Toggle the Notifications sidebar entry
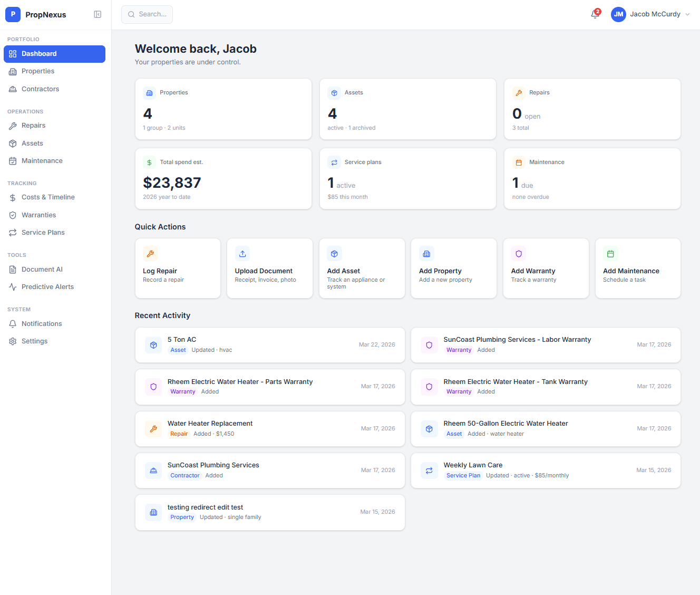Image resolution: width=700 pixels, height=595 pixels. click(x=42, y=323)
